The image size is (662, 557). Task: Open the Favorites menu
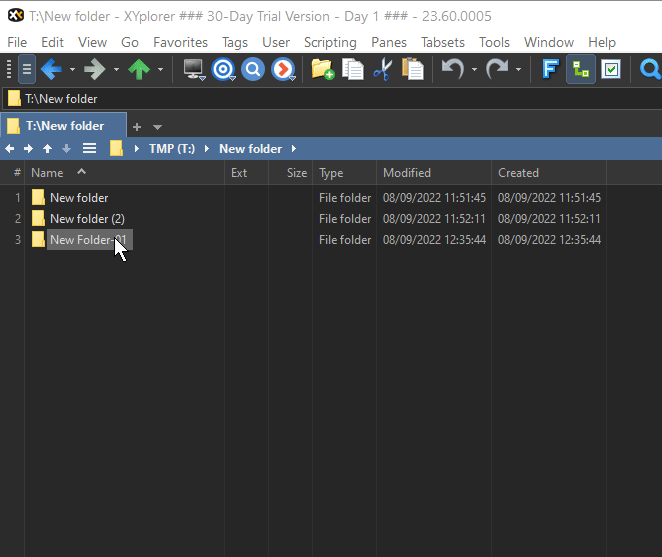click(x=180, y=42)
